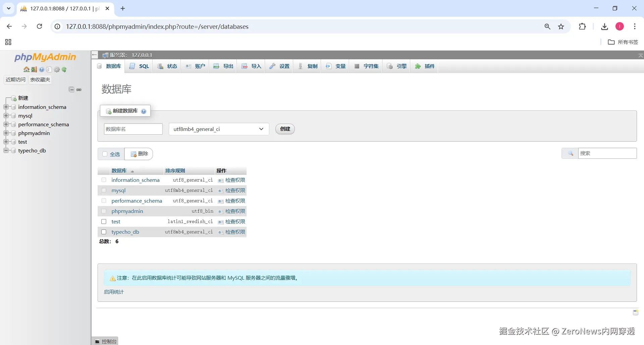Open the browser extensions puzzle icon
This screenshot has width=644, height=345.
(x=583, y=26)
